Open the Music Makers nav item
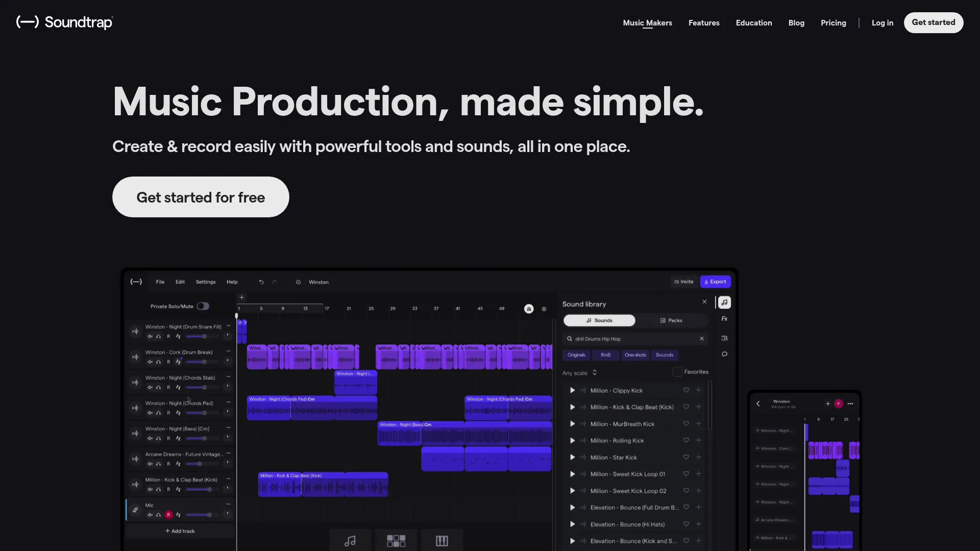Screen dimensions: 980x551 (647, 23)
